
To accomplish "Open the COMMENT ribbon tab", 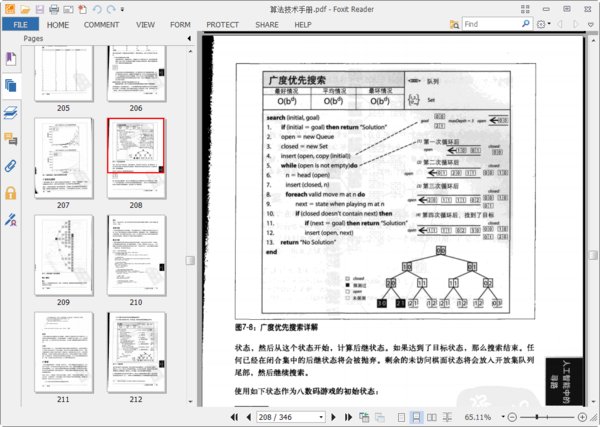I will (x=101, y=25).
